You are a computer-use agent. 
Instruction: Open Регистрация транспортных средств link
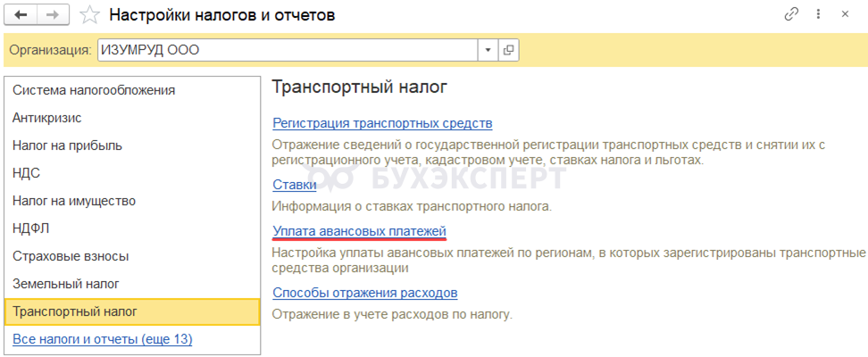[x=382, y=123]
